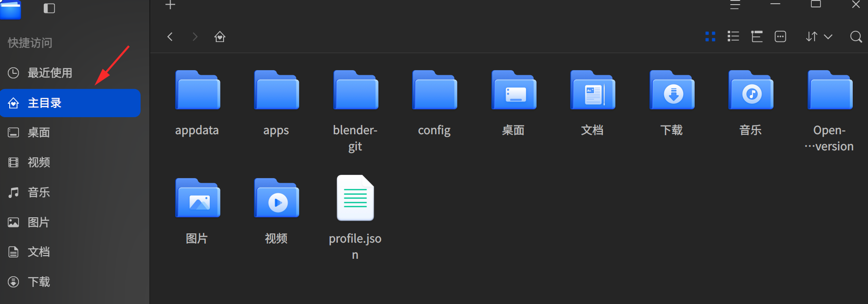The image size is (868, 304).
Task: Select 主目录 in the sidebar
Action: coord(71,103)
